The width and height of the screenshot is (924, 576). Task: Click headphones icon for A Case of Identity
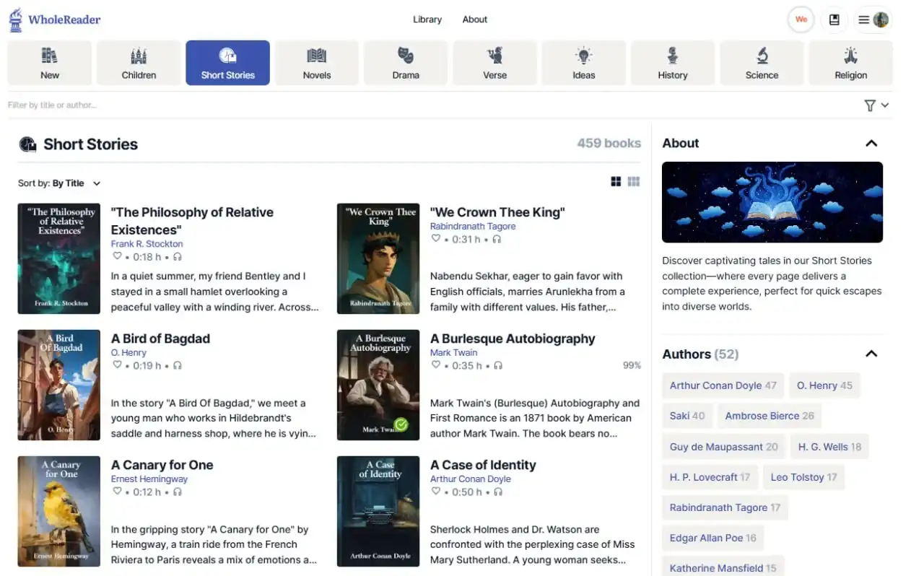pos(497,492)
